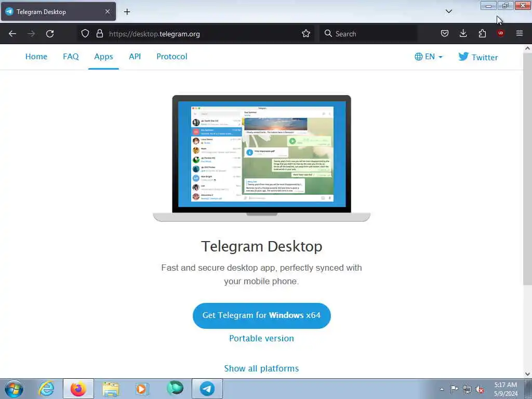Open the Protocol navigation item
The image size is (532, 399).
[x=171, y=57]
